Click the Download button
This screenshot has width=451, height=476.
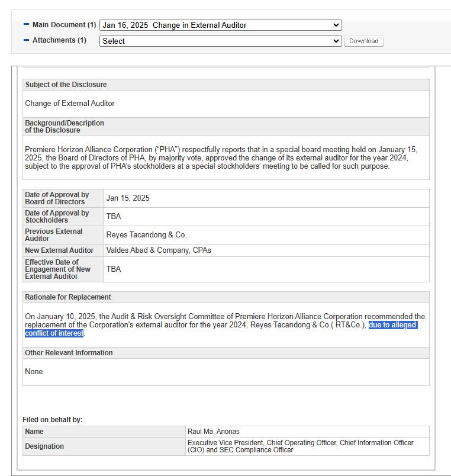coord(363,41)
